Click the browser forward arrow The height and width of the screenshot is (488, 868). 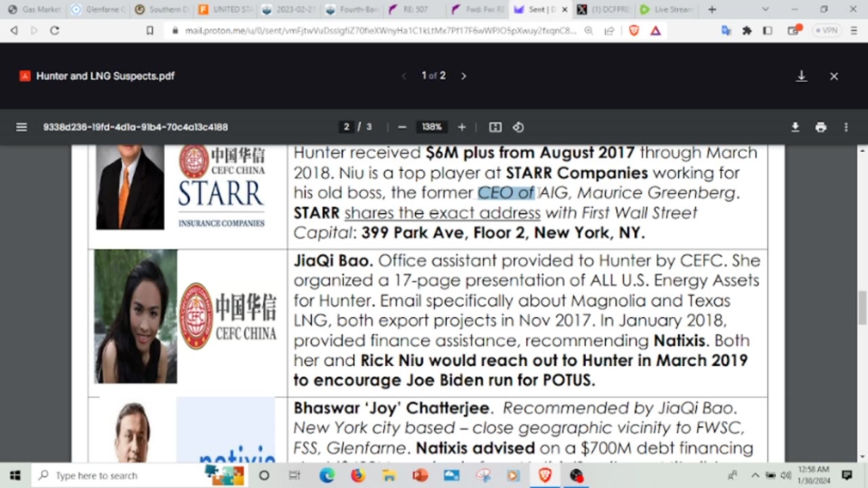(x=34, y=30)
